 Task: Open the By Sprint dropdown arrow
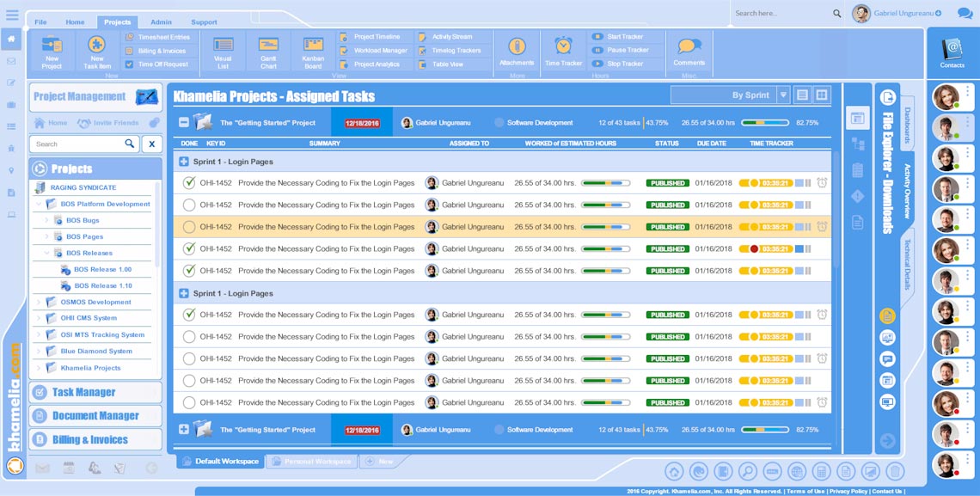(783, 95)
